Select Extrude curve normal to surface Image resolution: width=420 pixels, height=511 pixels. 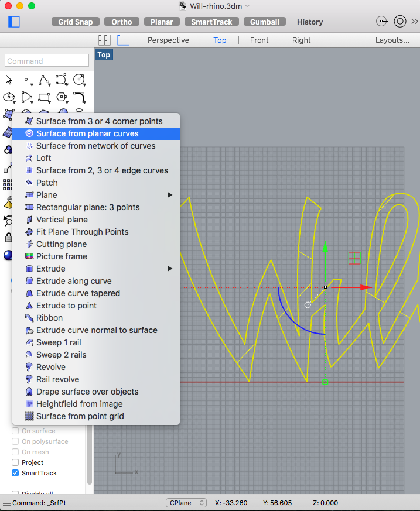pos(96,330)
